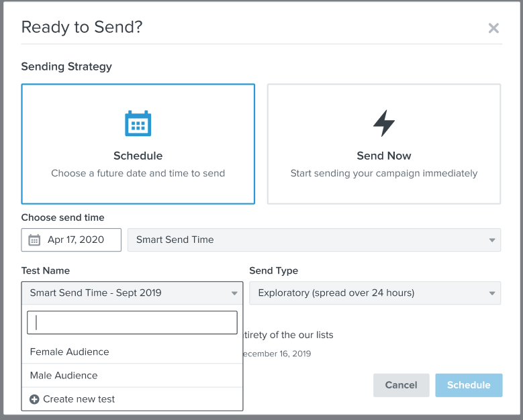The height and width of the screenshot is (420, 523).
Task: Click the blue Schedule button
Action: [x=469, y=385]
